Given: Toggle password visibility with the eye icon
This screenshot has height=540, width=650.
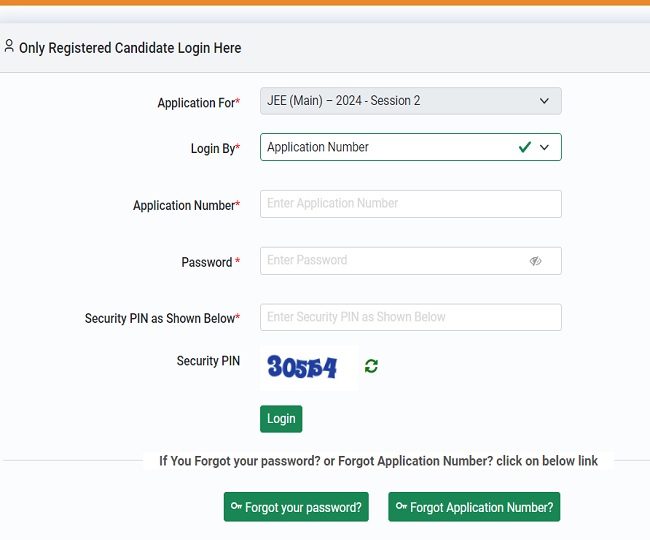Looking at the screenshot, I should (536, 261).
